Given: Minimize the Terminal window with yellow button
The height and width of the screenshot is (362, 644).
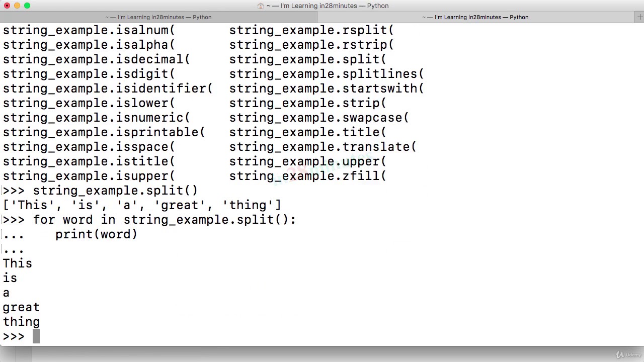Looking at the screenshot, I should click(x=17, y=6).
